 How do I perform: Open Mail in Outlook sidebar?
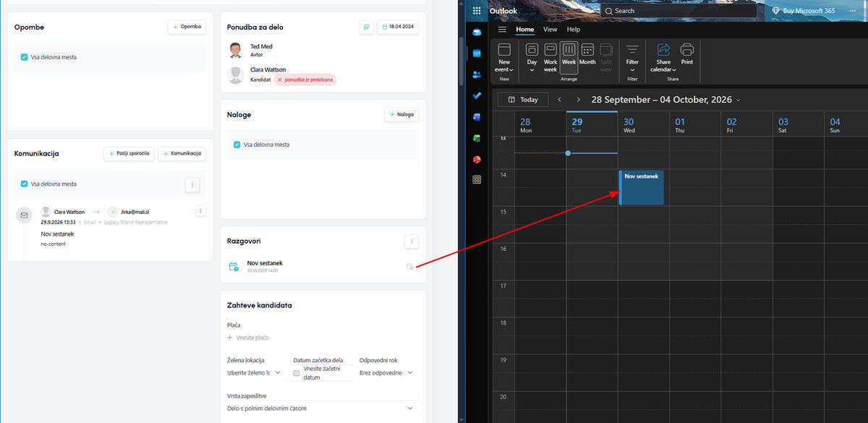point(477,32)
